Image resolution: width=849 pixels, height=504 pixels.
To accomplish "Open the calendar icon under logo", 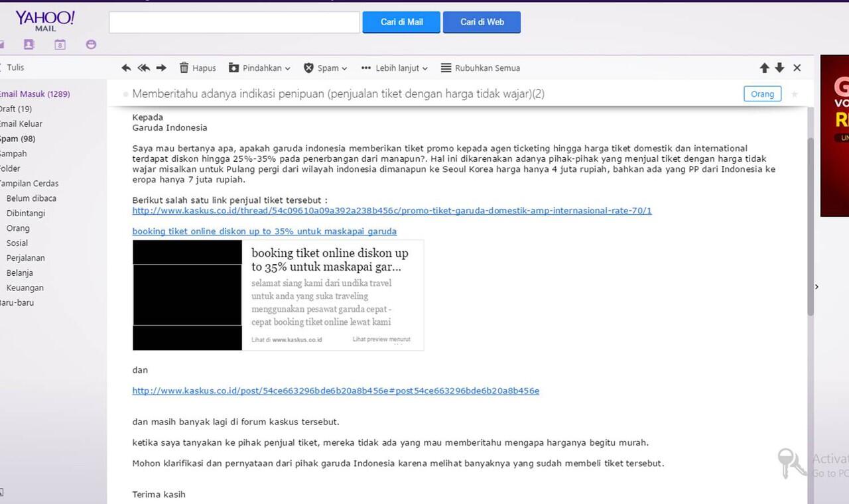I will point(60,44).
